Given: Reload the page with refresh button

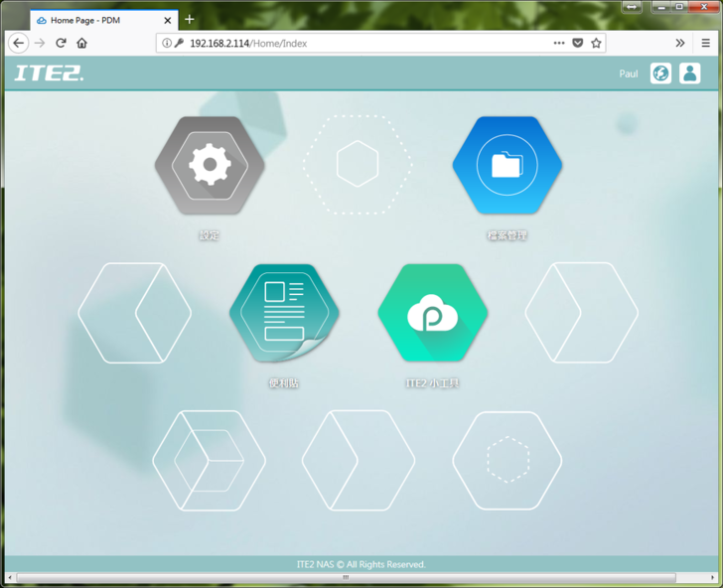Looking at the screenshot, I should [61, 43].
